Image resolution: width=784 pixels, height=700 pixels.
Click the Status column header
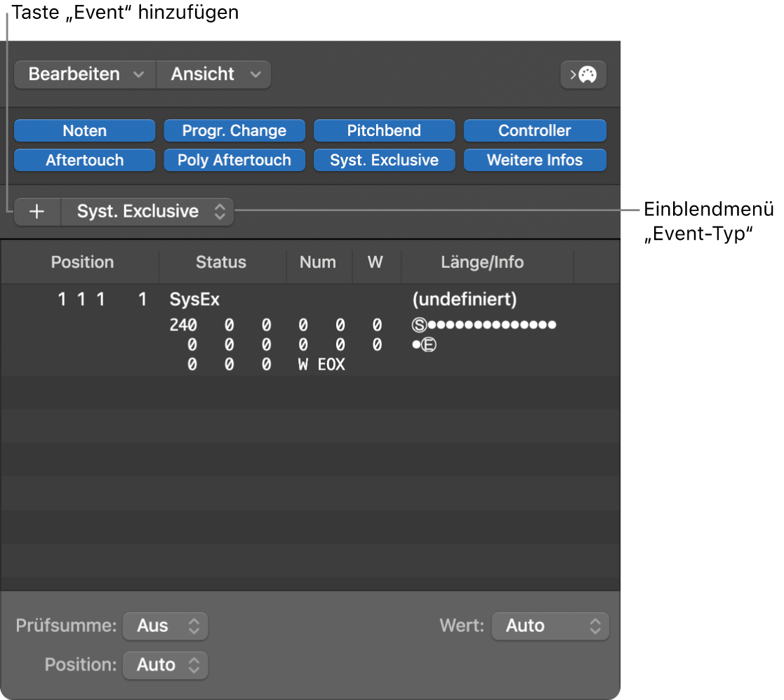[220, 262]
